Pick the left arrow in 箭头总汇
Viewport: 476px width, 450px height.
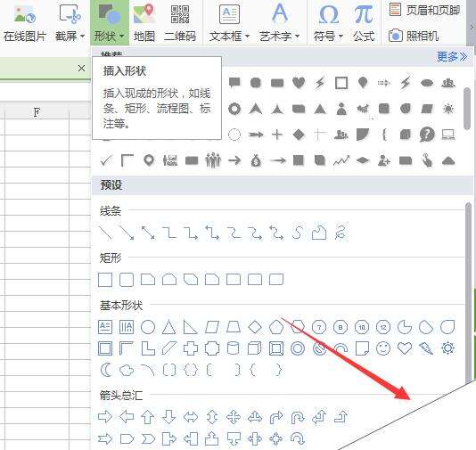(127, 417)
